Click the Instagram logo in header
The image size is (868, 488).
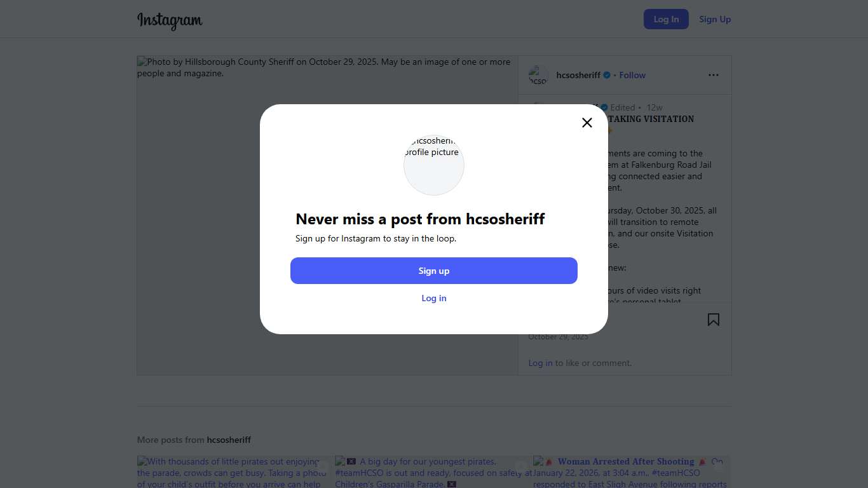tap(170, 20)
